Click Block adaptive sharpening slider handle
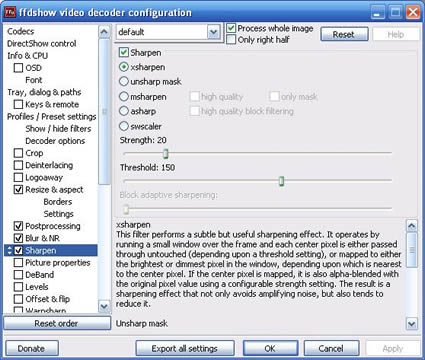The width and height of the screenshot is (425, 360). (126, 209)
